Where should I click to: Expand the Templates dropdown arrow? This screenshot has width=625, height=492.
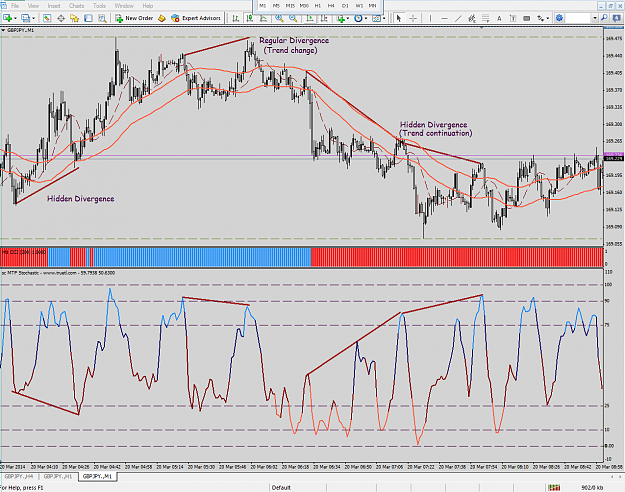click(x=384, y=18)
